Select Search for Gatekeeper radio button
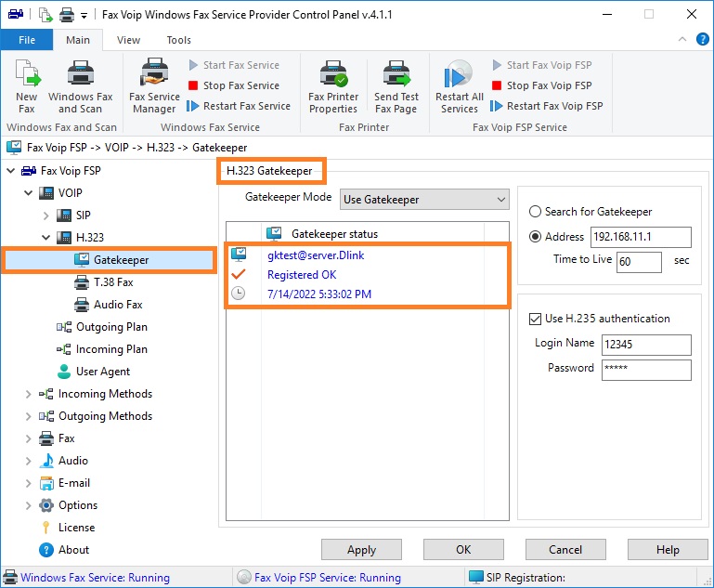Image resolution: width=714 pixels, height=588 pixels. click(535, 212)
